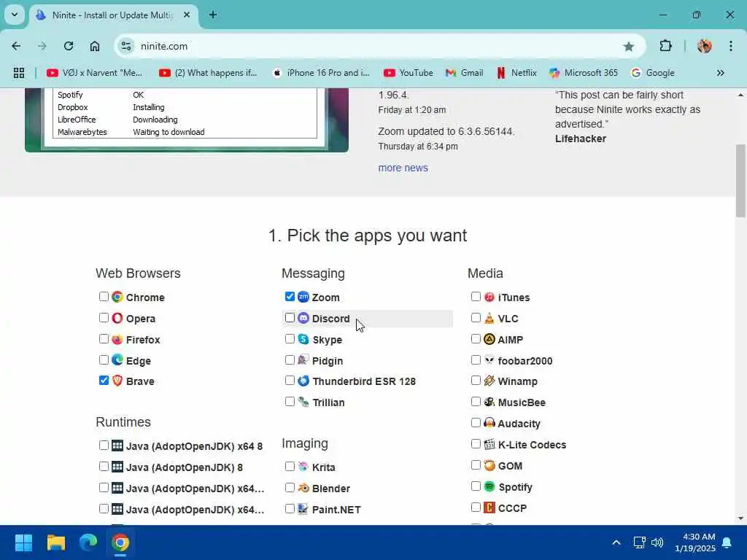Switch to the Ninite browser tab
The width and height of the screenshot is (747, 560).
114,15
